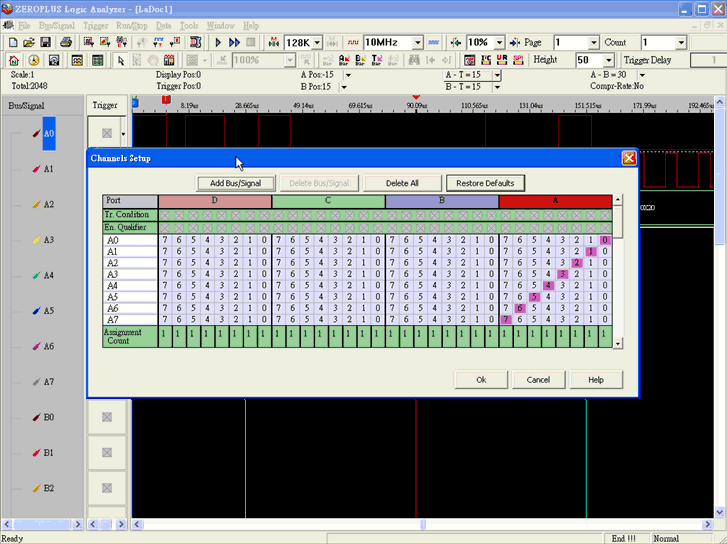The height and width of the screenshot is (544, 727).
Task: Select highlighted channel 0 cell in A0 row
Action: point(605,240)
